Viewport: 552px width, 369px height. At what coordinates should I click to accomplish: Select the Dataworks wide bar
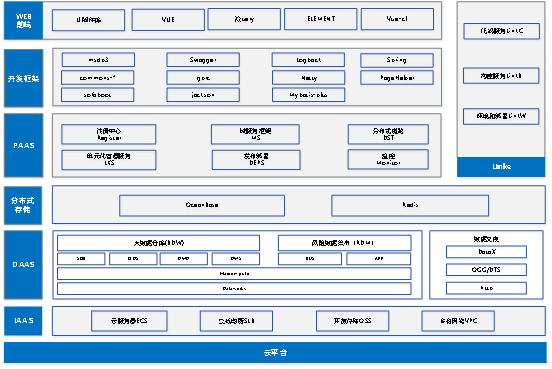pos(234,288)
